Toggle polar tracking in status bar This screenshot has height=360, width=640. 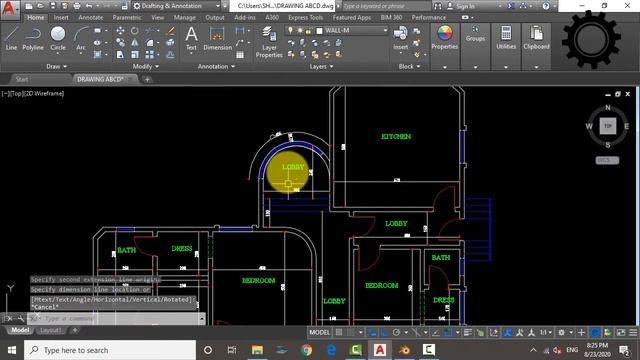tap(396, 333)
